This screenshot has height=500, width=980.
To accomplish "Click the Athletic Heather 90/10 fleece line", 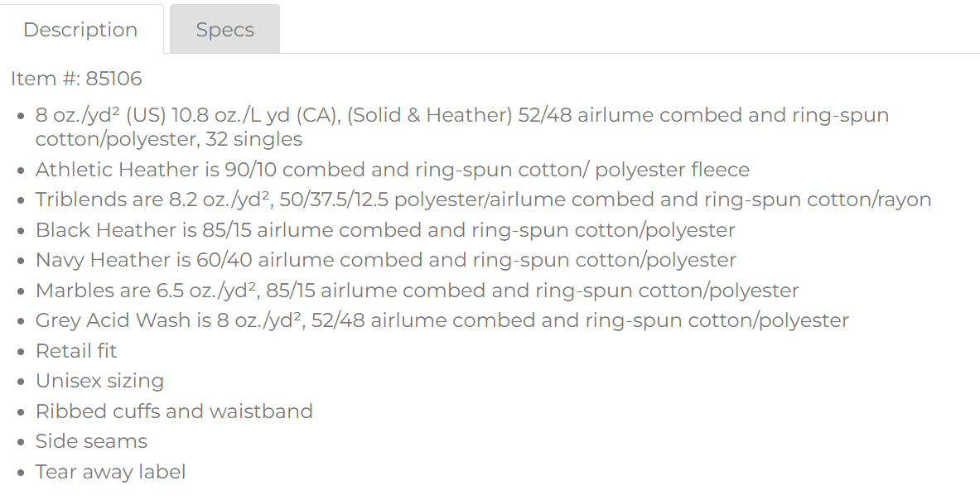I will point(392,171).
